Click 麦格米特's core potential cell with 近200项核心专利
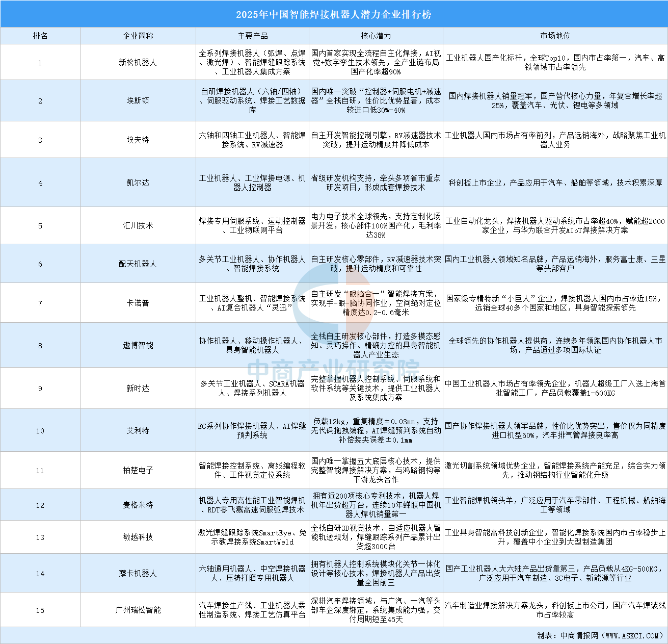The width and height of the screenshot is (668, 644). click(376, 505)
